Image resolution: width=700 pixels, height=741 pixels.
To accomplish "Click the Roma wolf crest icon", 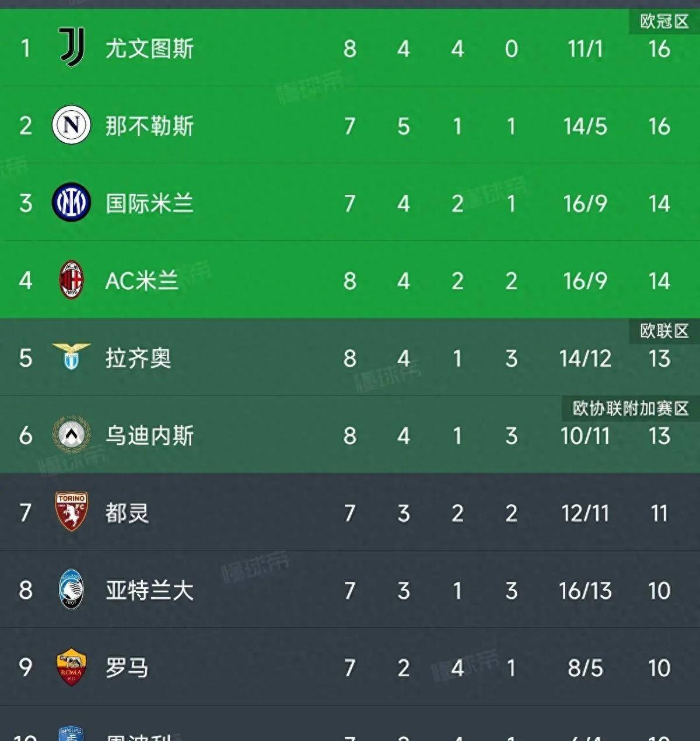I will (71, 666).
